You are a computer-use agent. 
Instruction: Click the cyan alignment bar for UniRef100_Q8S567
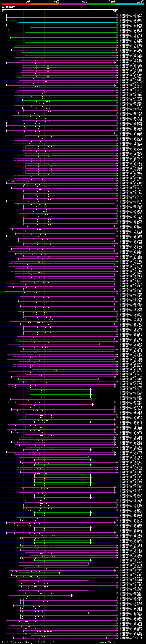pyautogui.click(x=62, y=15)
